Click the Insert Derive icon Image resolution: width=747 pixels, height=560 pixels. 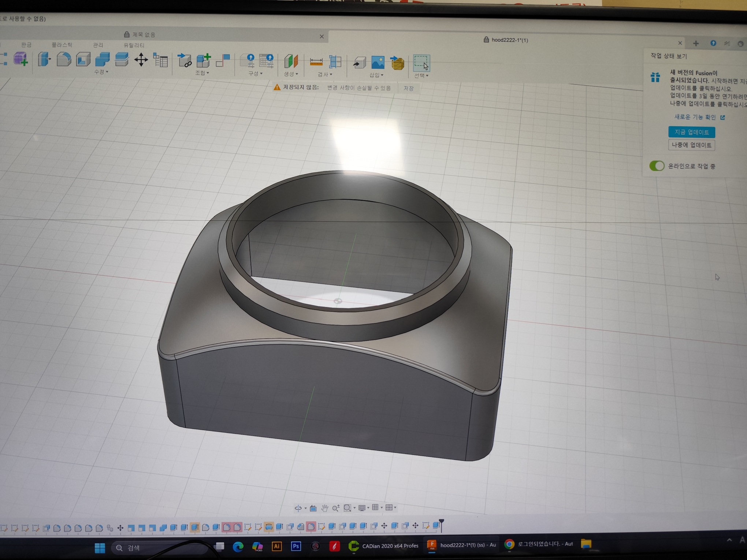tap(360, 63)
